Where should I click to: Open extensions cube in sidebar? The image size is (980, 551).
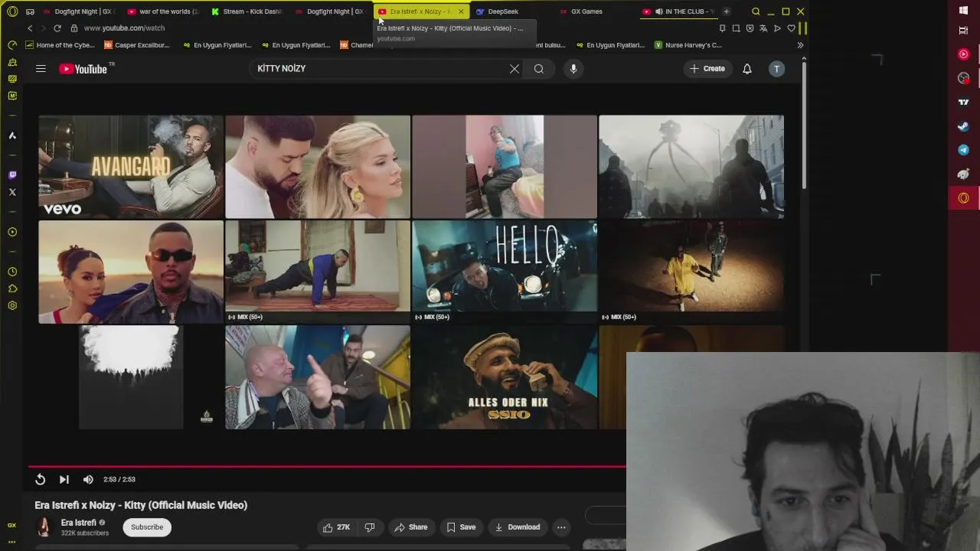pos(12,289)
